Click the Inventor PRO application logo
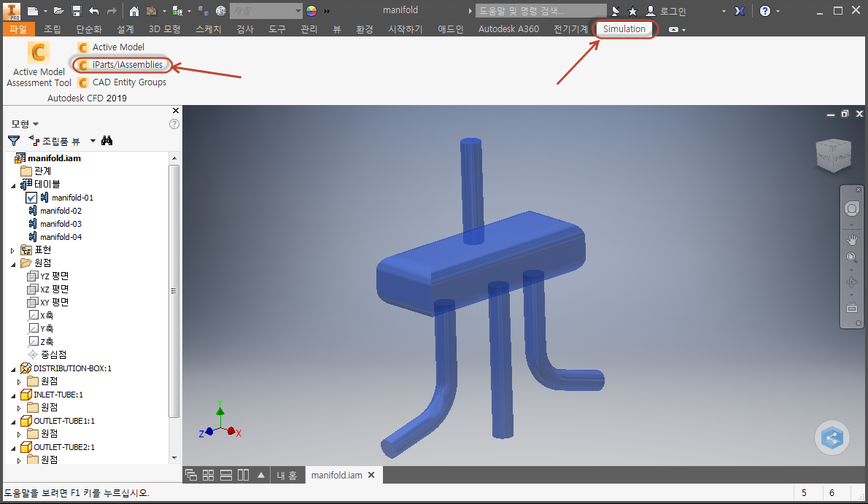The height and width of the screenshot is (504, 868). coord(12,10)
